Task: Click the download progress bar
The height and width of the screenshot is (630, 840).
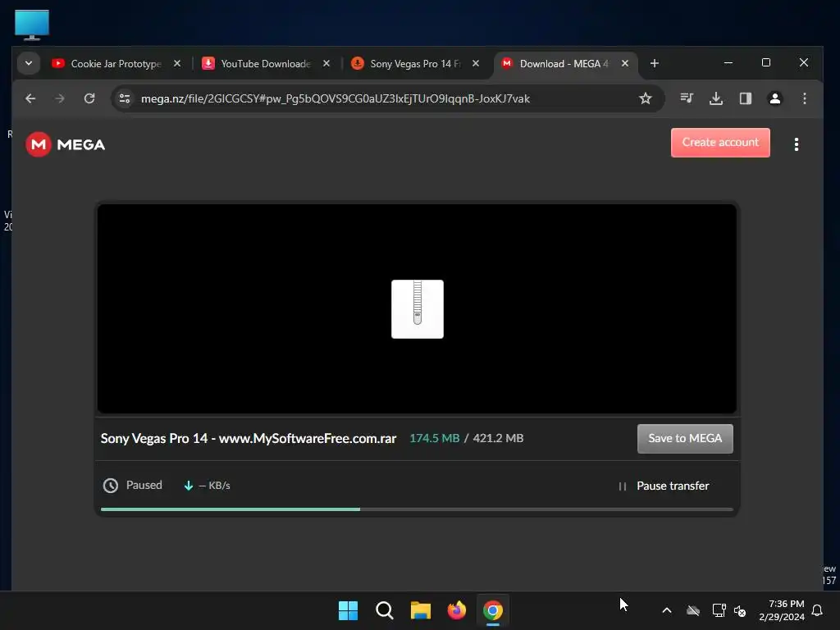Action: click(x=417, y=509)
